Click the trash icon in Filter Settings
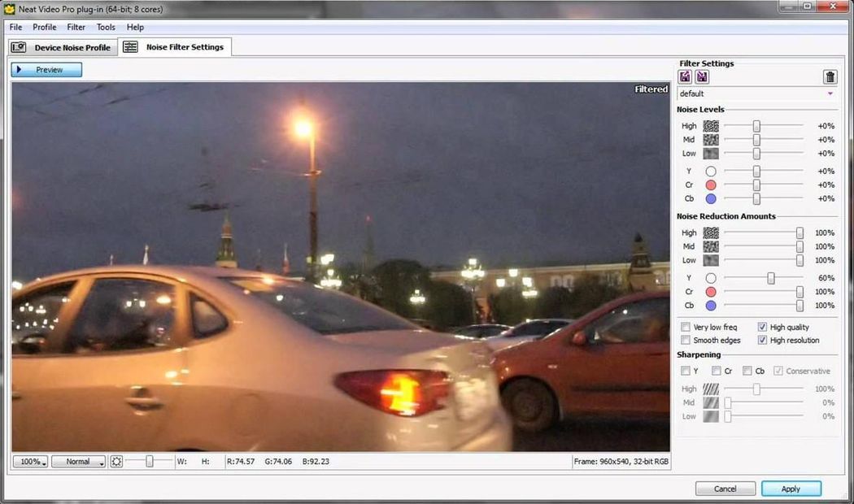854x504 pixels. [x=830, y=76]
